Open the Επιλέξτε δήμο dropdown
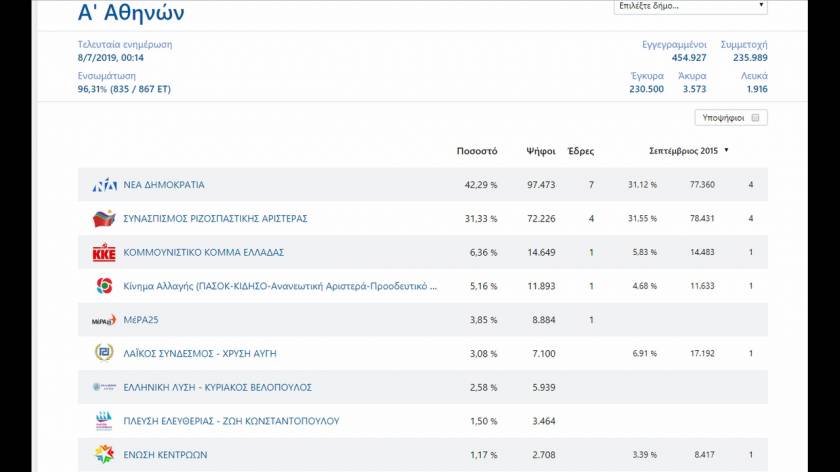The width and height of the screenshot is (840, 472). coord(690,6)
